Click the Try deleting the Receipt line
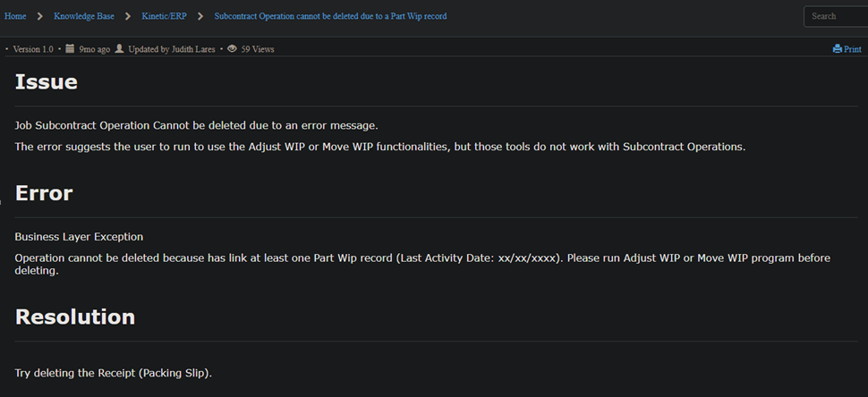 (114, 373)
